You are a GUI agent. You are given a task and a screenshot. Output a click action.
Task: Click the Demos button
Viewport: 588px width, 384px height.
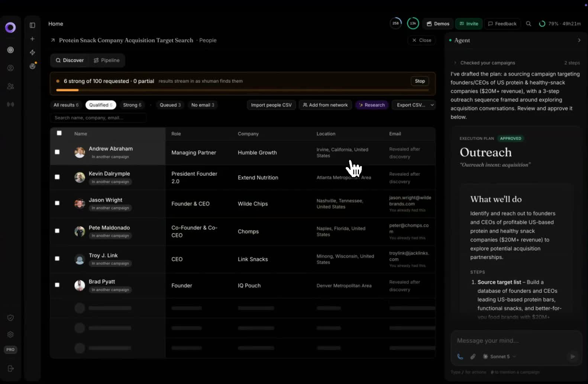(x=438, y=24)
